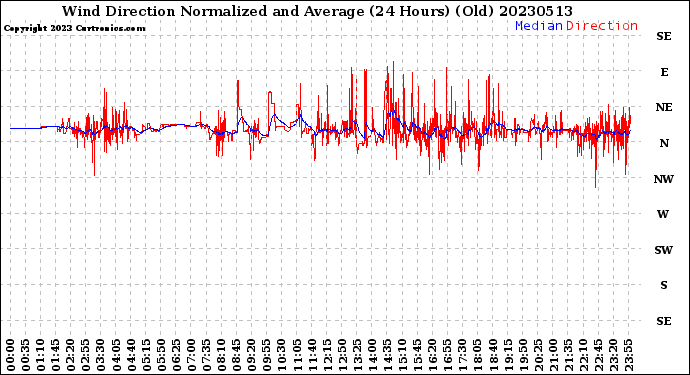Viewport: 690px width, 375px height.
Task: Click the 19:50 time axis label
Action: coord(523,355)
